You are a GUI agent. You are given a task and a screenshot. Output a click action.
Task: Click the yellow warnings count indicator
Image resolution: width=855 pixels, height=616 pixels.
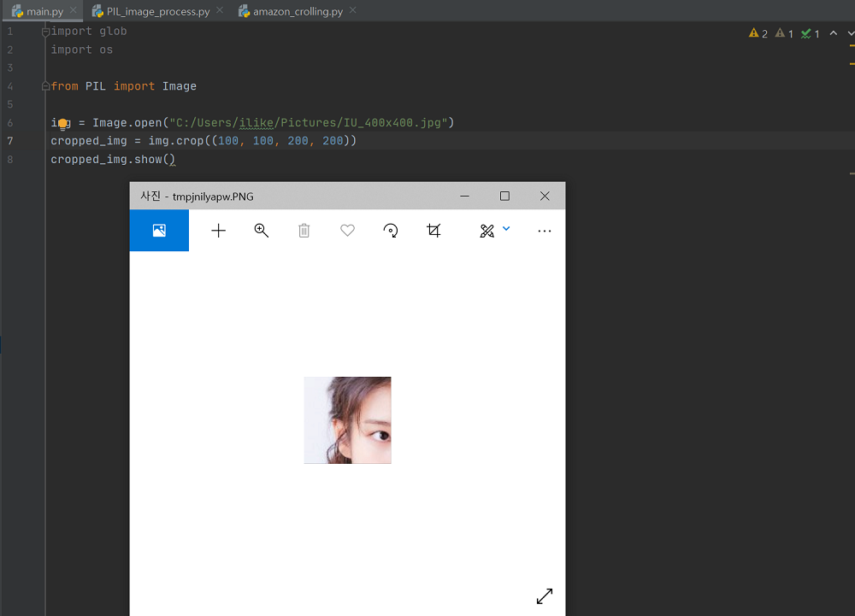(x=758, y=33)
